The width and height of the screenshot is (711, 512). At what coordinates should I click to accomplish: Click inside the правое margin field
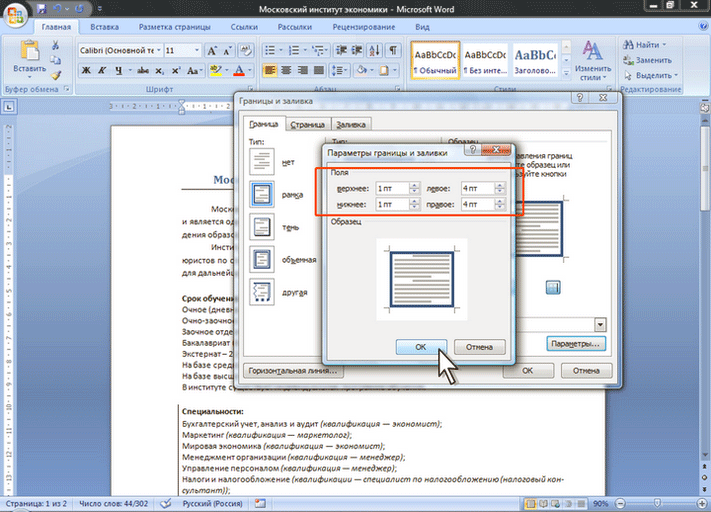point(478,205)
